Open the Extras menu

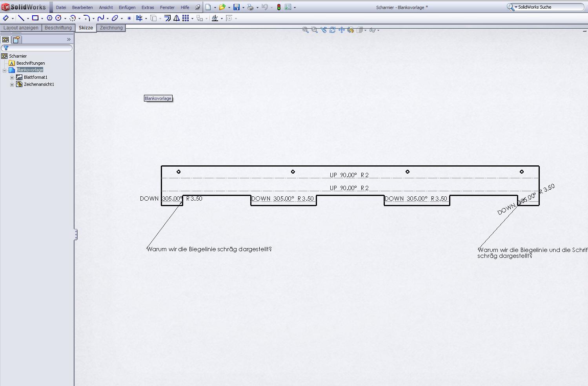[x=148, y=7]
